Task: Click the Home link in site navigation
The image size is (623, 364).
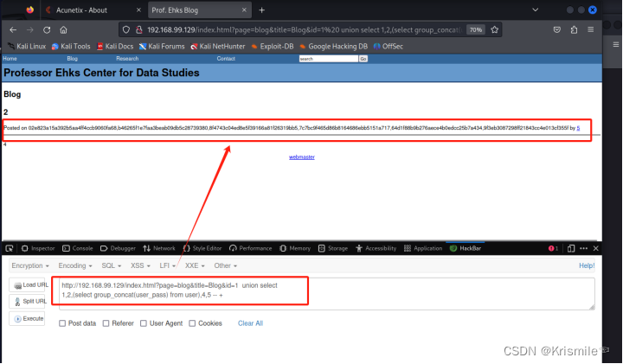Action: tap(10, 59)
